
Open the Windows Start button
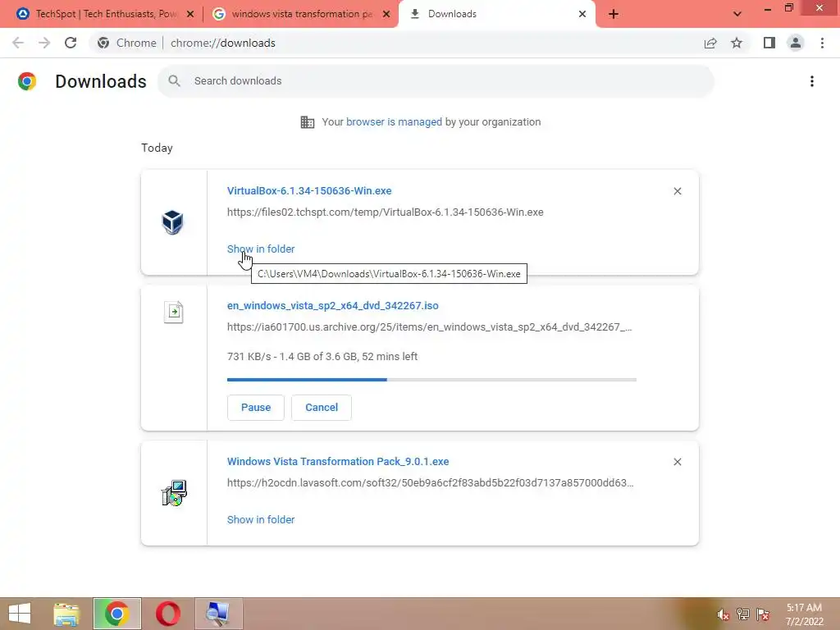pos(20,614)
